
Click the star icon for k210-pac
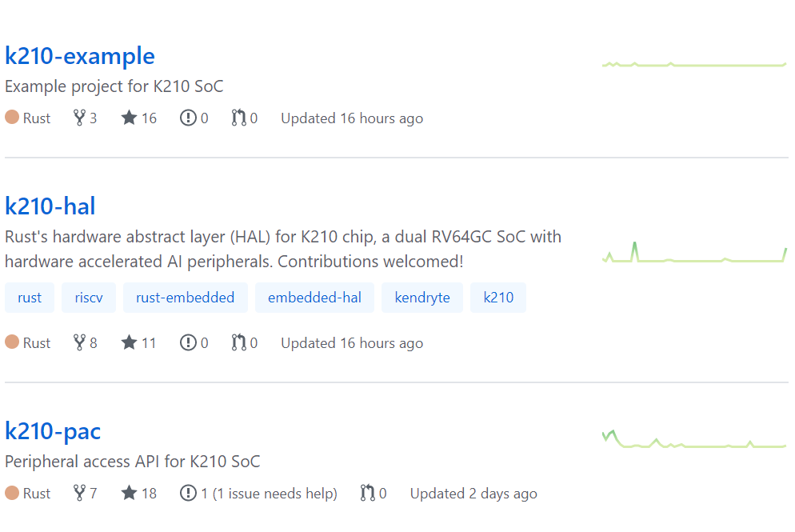tap(129, 494)
